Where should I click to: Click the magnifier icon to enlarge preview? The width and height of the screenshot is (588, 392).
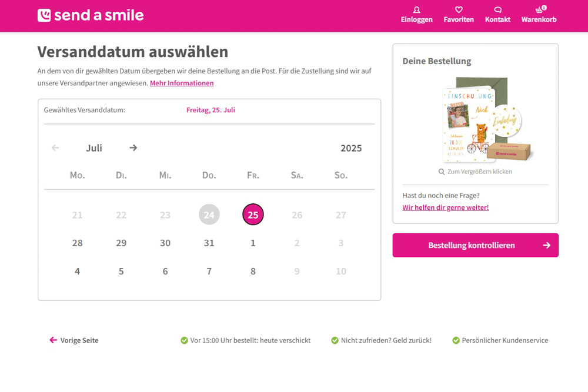(442, 172)
